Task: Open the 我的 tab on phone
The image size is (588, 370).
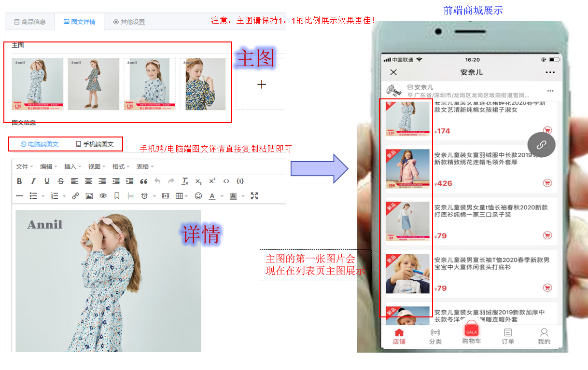Action: point(544,336)
